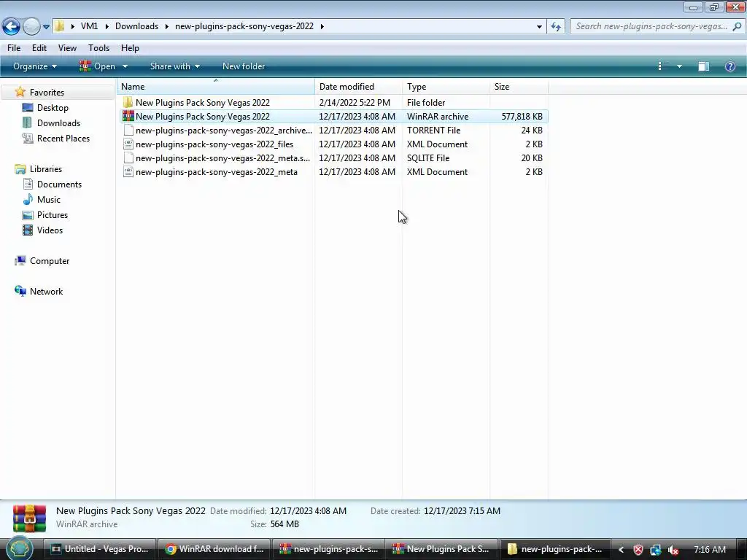Select new-plugins-pack-sony-vegas-2022_archive torrent file

tap(223, 130)
